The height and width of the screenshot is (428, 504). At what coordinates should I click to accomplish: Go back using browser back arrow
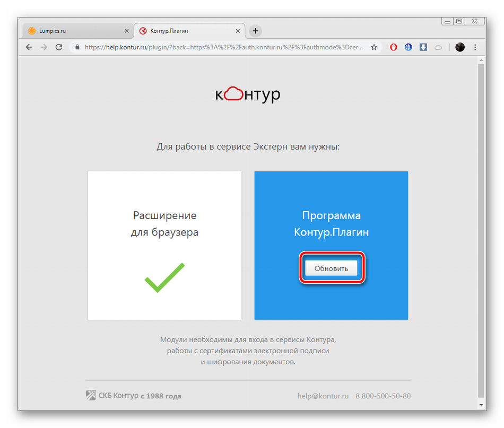[29, 47]
